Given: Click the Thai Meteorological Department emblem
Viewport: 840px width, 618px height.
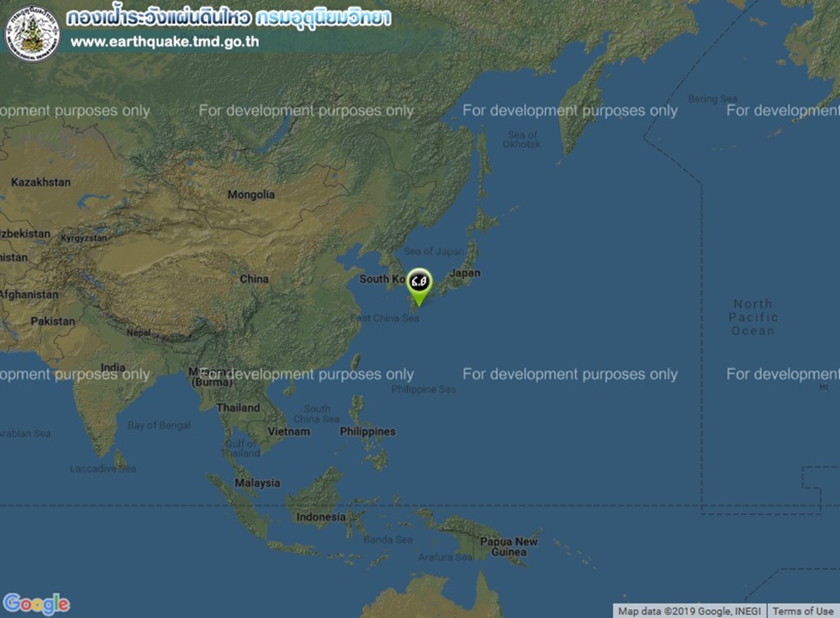Looking at the screenshot, I should [x=32, y=33].
